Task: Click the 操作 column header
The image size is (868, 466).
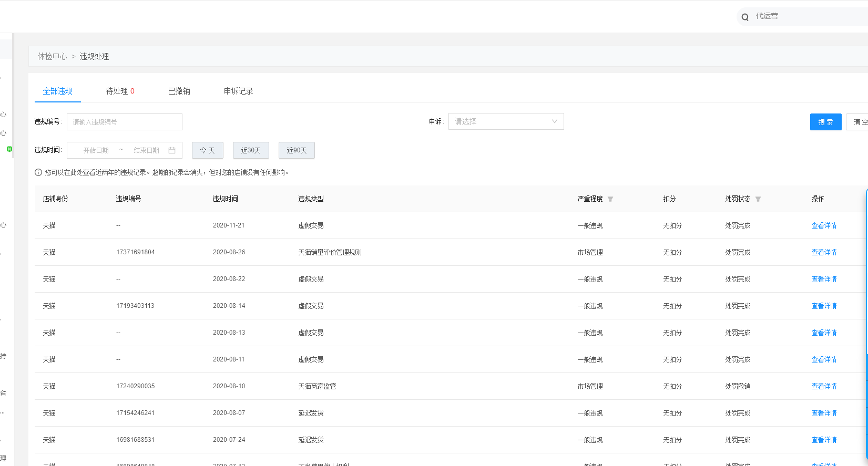Action: (x=818, y=199)
